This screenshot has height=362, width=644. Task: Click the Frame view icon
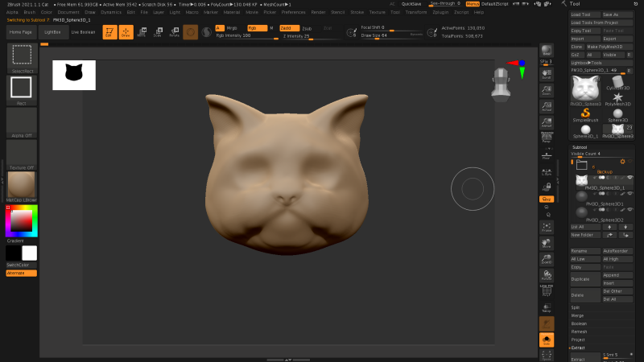547,228
